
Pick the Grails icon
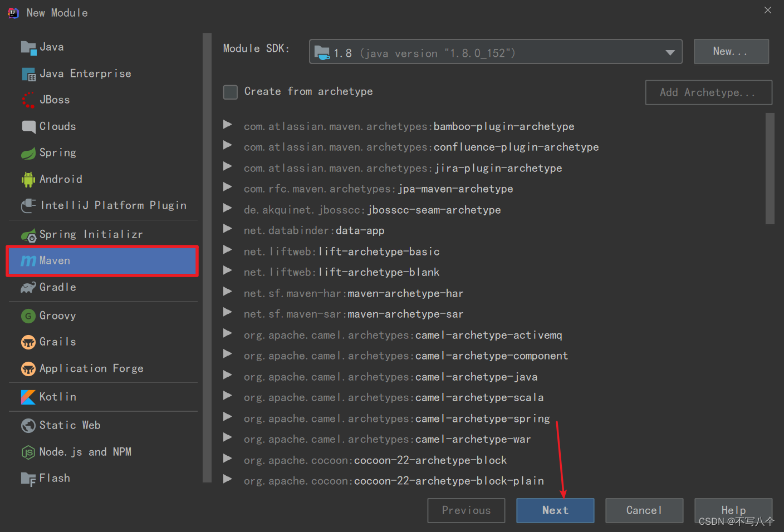[x=28, y=342]
